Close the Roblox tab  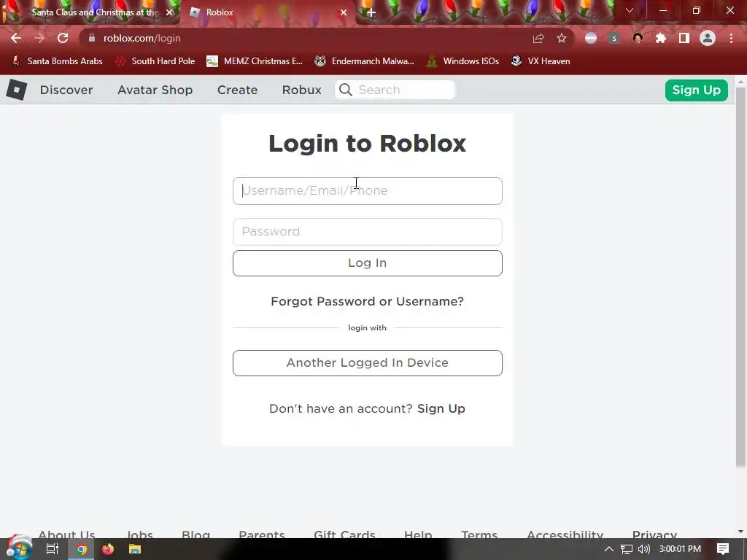tap(344, 12)
